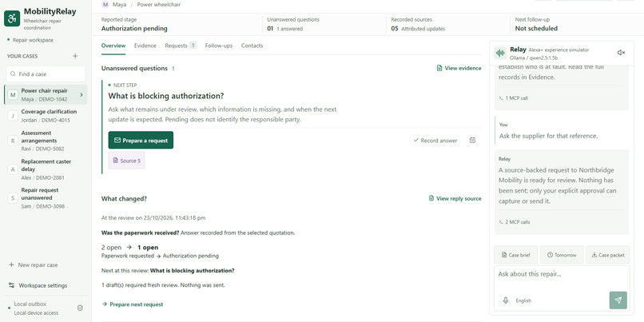Click the M avatar for Maya's case

point(13,95)
